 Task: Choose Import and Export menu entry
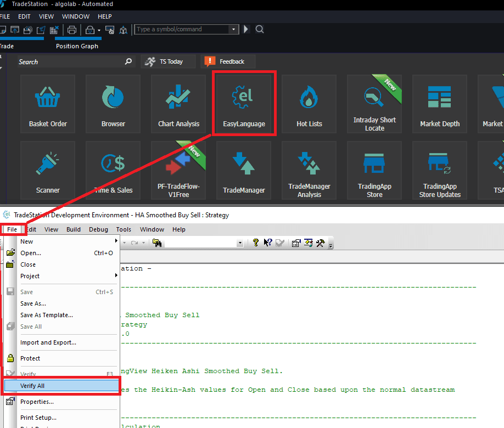[x=48, y=342]
